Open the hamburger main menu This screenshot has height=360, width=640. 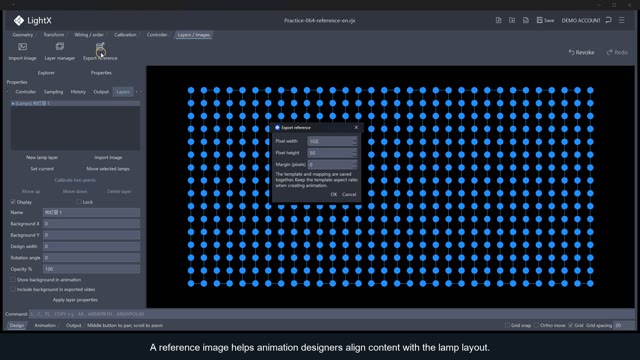click(x=622, y=20)
